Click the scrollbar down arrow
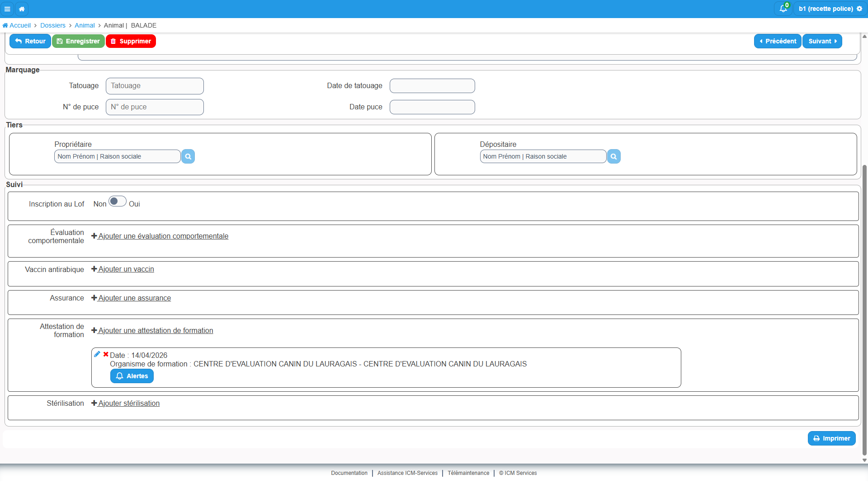 (864, 460)
